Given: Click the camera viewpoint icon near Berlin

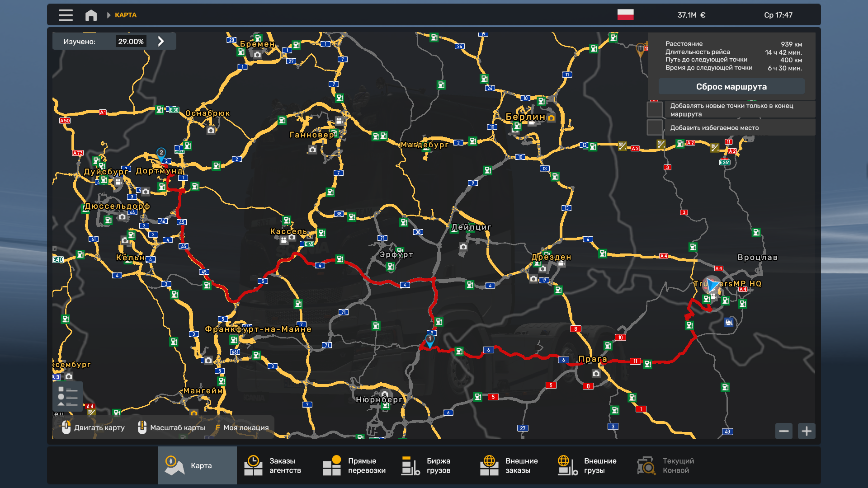Looking at the screenshot, I should pyautogui.click(x=551, y=118).
